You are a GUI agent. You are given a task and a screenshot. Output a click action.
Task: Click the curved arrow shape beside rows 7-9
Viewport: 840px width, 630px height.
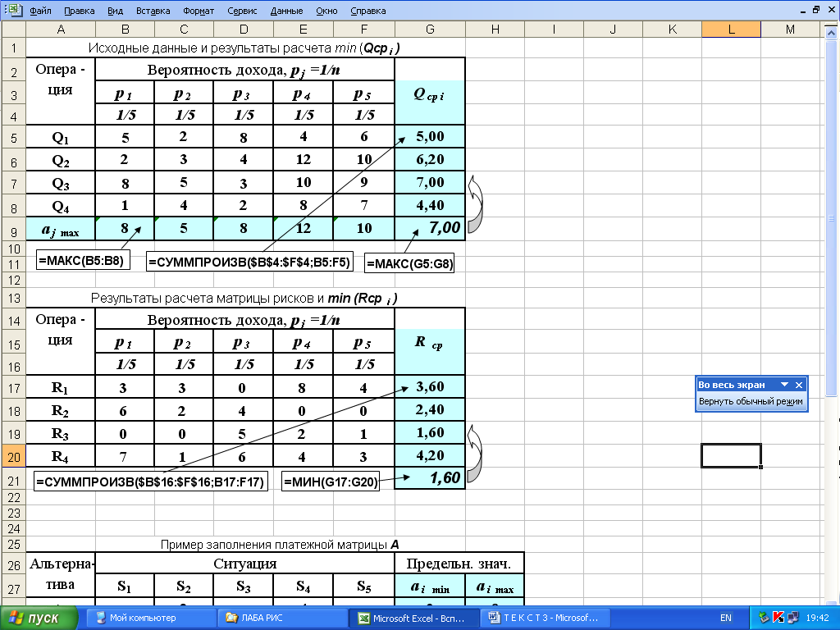point(476,204)
